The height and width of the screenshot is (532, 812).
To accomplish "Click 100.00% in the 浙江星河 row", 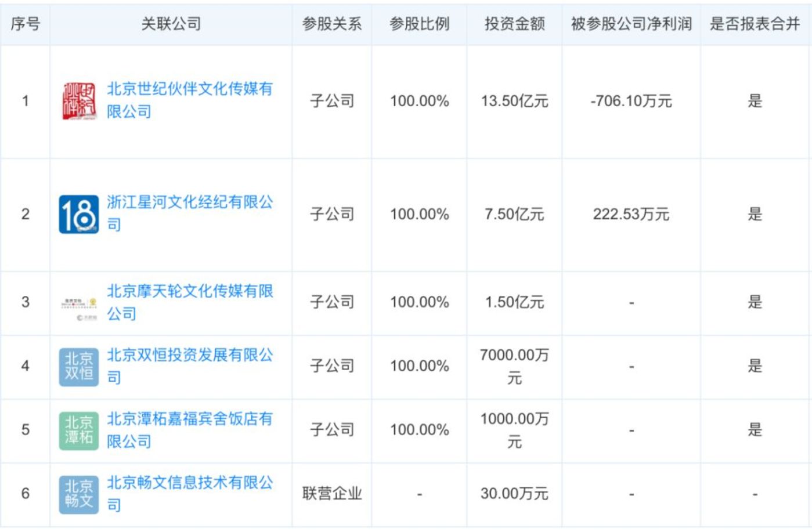I will (x=420, y=214).
